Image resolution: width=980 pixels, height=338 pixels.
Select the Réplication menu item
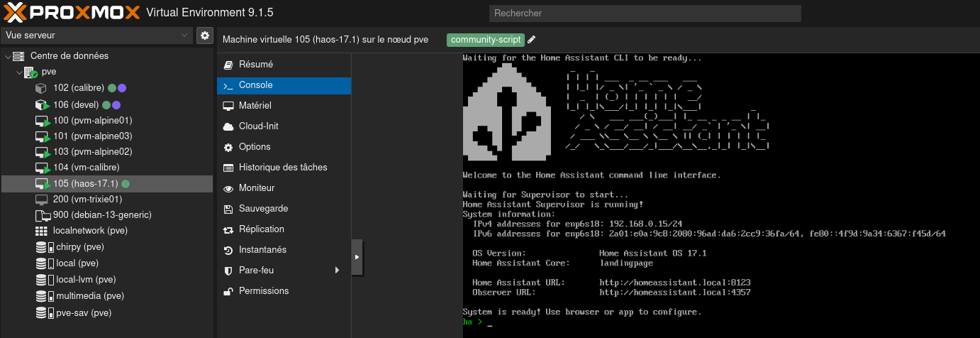[x=261, y=229]
